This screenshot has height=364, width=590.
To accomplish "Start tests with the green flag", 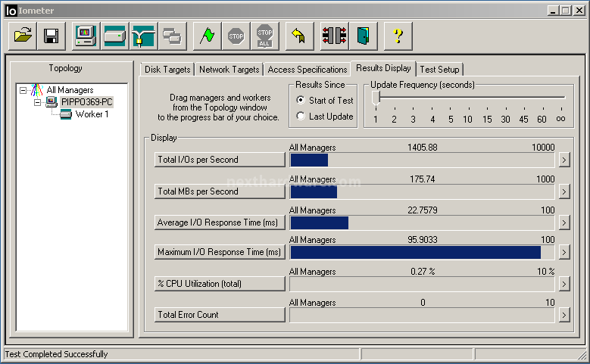I will point(207,36).
